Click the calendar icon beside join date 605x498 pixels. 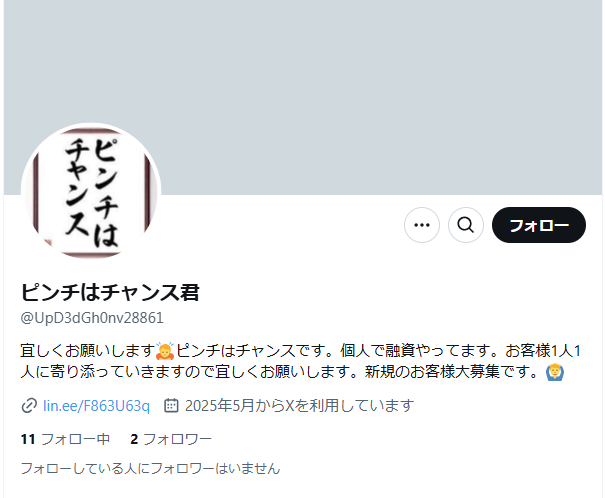171,405
